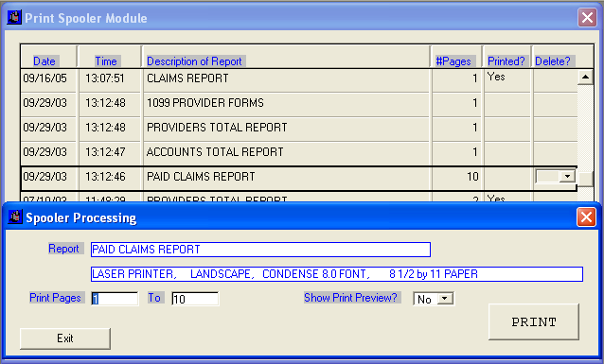Select the CLAIMS REPORT row description

(x=187, y=78)
